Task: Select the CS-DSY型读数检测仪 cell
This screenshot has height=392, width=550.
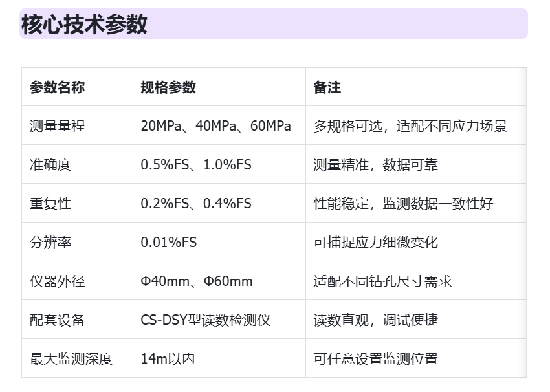Action: click(205, 320)
